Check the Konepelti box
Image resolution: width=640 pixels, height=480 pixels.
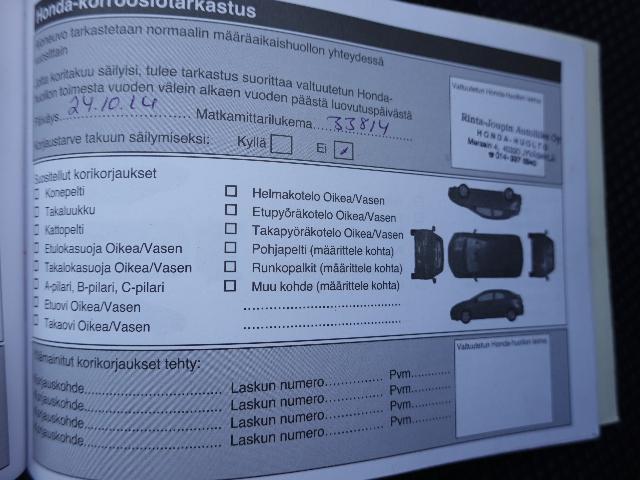point(37,193)
